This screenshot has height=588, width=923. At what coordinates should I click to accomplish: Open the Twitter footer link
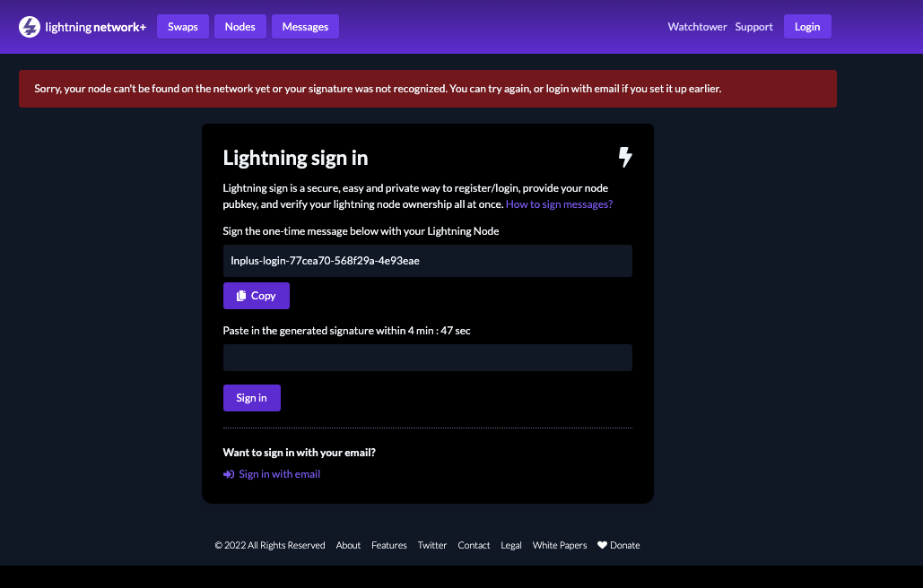click(432, 545)
